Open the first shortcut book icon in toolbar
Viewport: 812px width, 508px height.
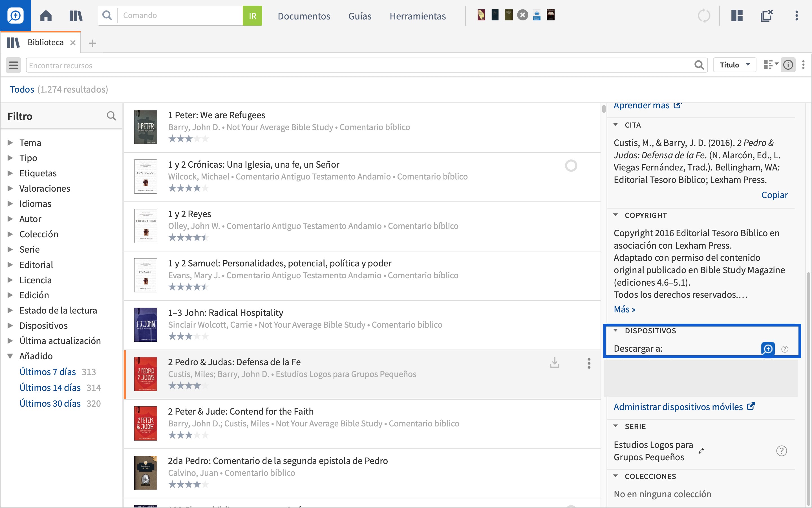(x=481, y=15)
